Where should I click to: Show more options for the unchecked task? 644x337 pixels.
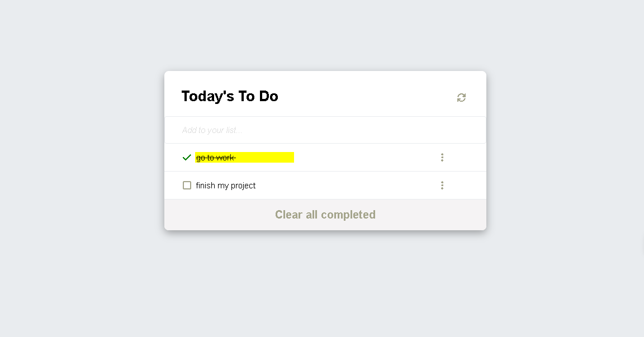442,186
